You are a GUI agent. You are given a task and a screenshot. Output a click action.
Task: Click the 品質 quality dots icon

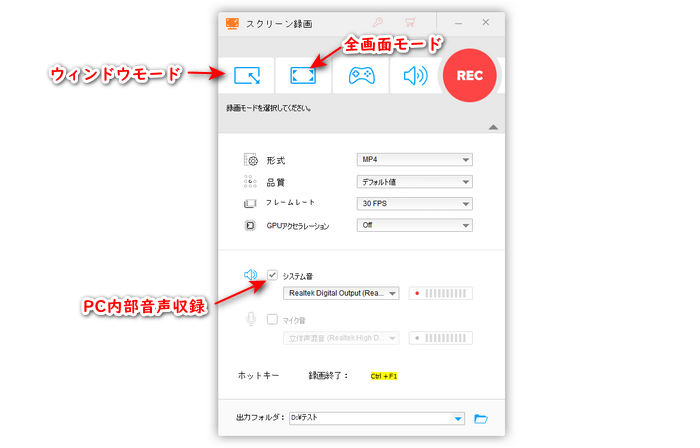click(250, 182)
